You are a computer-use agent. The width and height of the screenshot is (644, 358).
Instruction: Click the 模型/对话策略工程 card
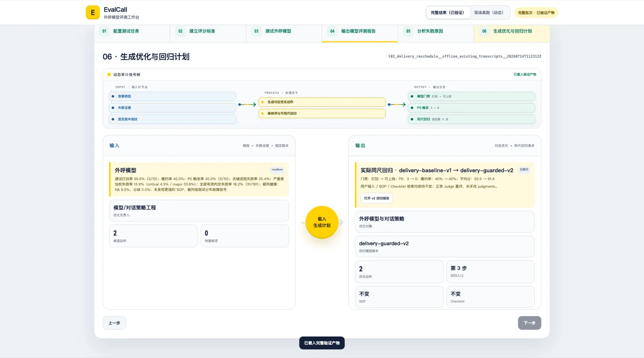(199, 211)
